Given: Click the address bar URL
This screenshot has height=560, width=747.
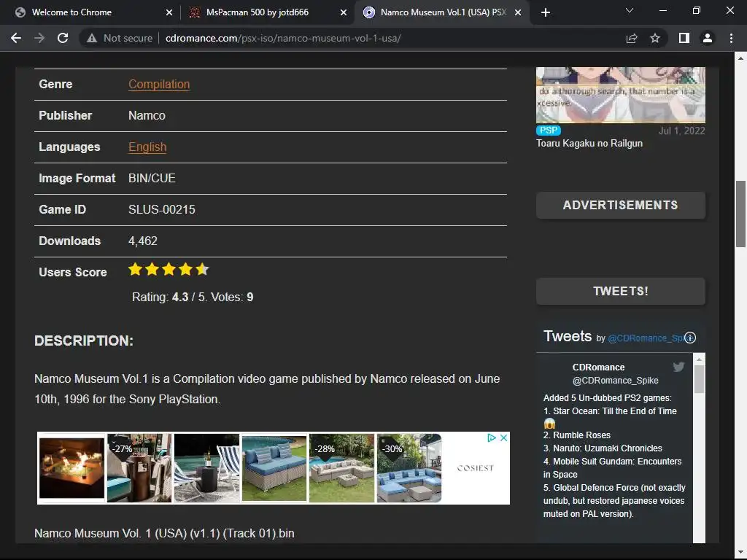Looking at the screenshot, I should click(283, 38).
